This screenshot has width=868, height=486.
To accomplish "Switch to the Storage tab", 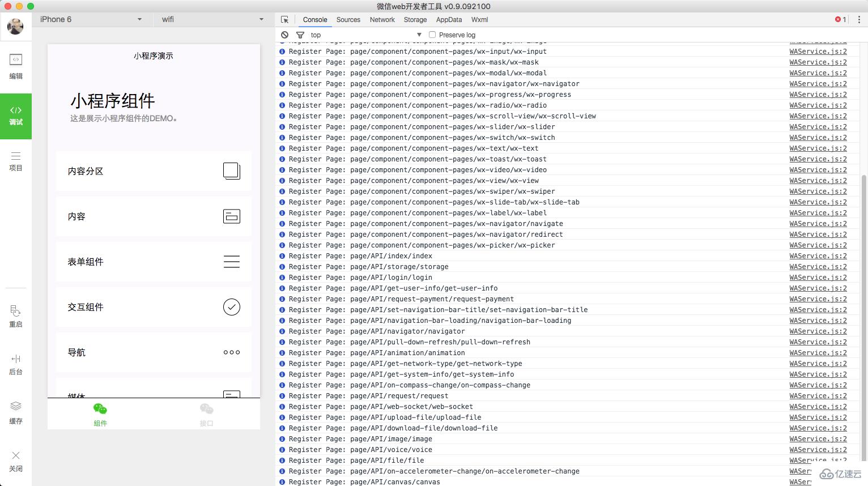I will point(415,19).
